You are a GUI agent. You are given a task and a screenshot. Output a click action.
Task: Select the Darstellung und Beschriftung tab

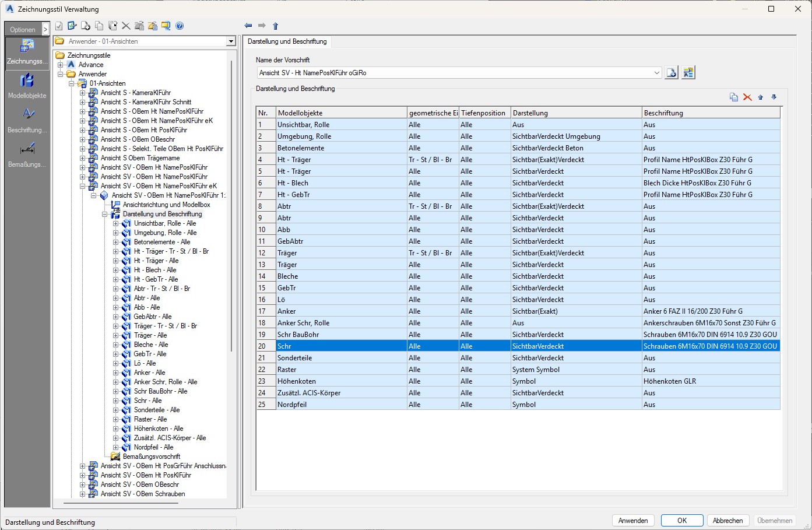click(x=287, y=41)
